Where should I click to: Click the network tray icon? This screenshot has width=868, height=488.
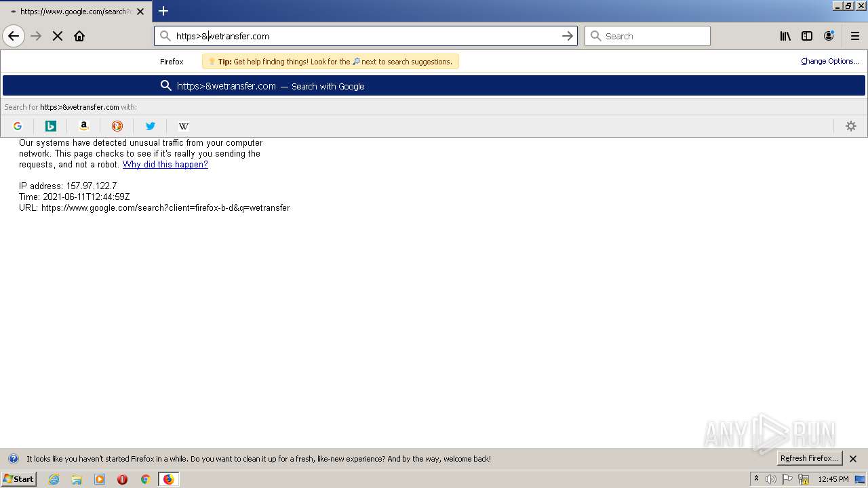pos(804,479)
